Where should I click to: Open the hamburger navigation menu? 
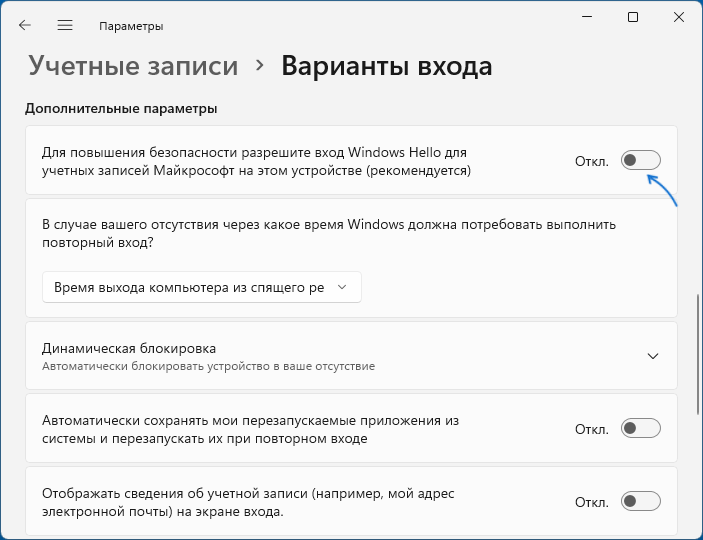coord(65,25)
